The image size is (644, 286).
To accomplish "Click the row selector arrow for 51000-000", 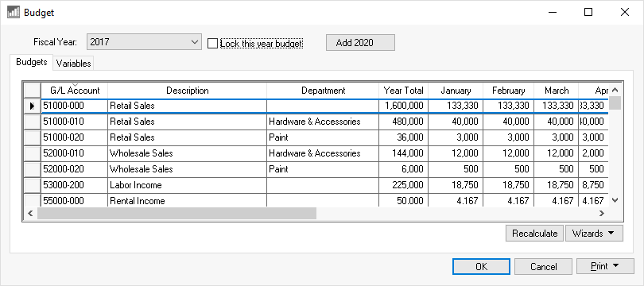I will pyautogui.click(x=33, y=106).
